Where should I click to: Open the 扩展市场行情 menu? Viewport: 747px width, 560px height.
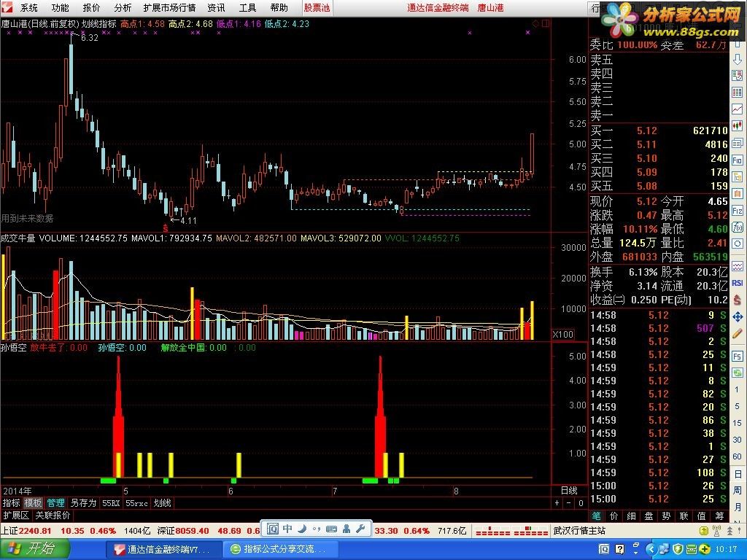[x=169, y=7]
